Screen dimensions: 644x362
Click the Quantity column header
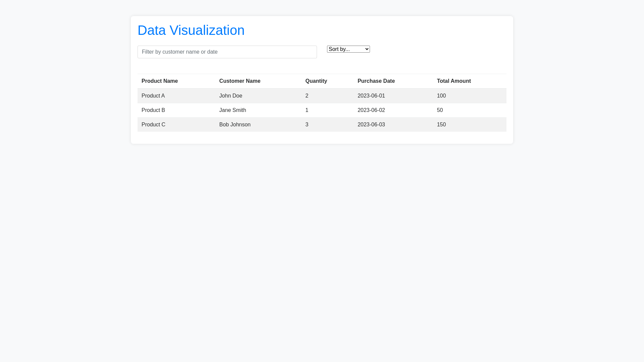click(316, 81)
